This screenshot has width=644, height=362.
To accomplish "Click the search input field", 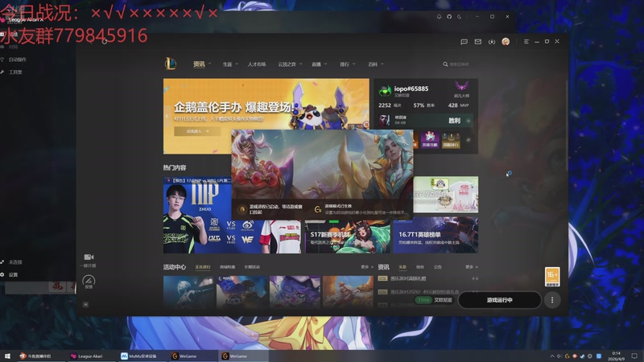I will pyautogui.click(x=459, y=64).
